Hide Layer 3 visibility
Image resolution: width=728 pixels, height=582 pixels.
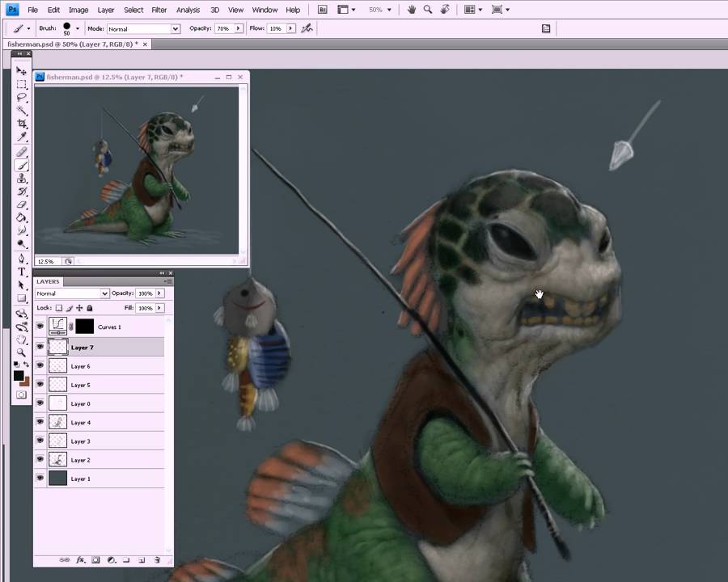click(40, 441)
